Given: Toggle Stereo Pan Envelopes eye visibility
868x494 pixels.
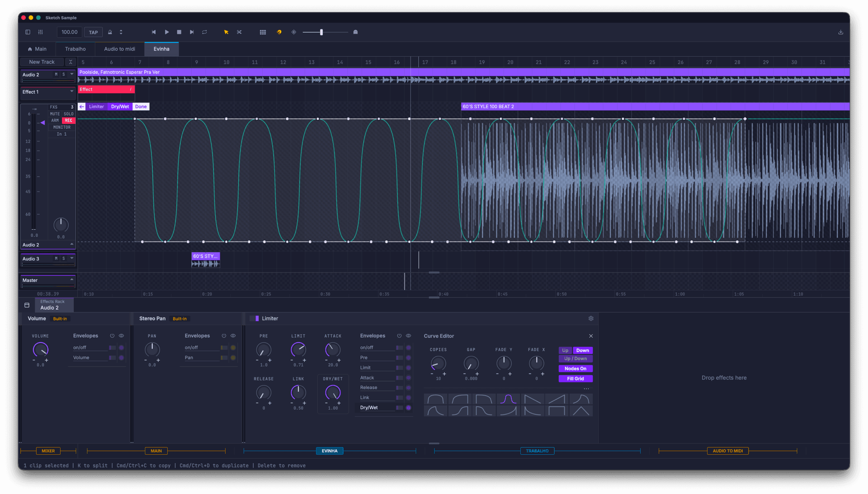Looking at the screenshot, I should pyautogui.click(x=233, y=336).
